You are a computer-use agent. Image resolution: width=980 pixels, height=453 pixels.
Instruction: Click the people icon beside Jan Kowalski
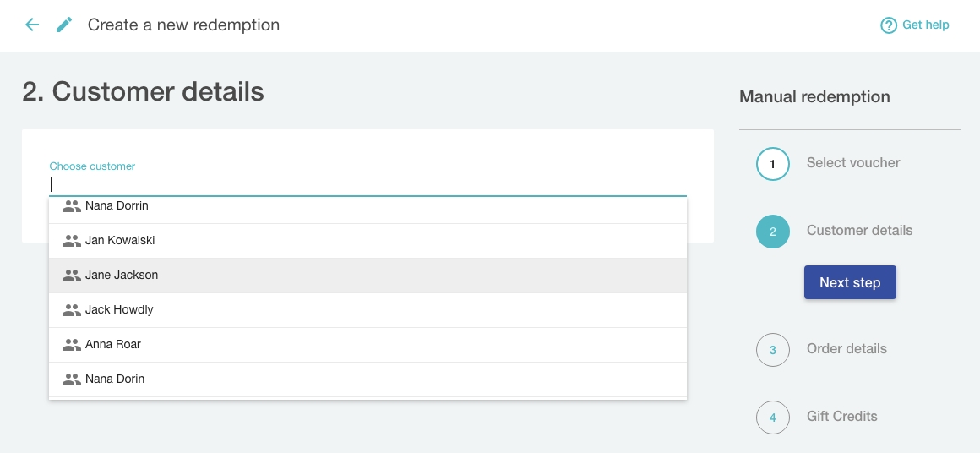point(72,241)
